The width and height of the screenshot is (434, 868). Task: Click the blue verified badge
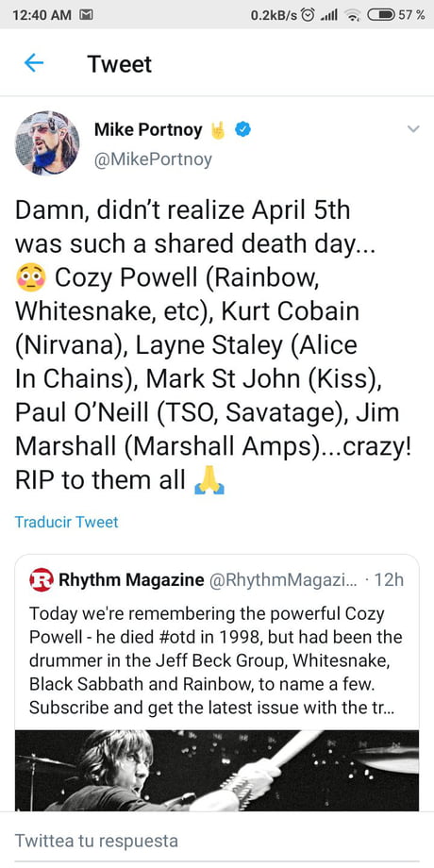click(x=243, y=130)
